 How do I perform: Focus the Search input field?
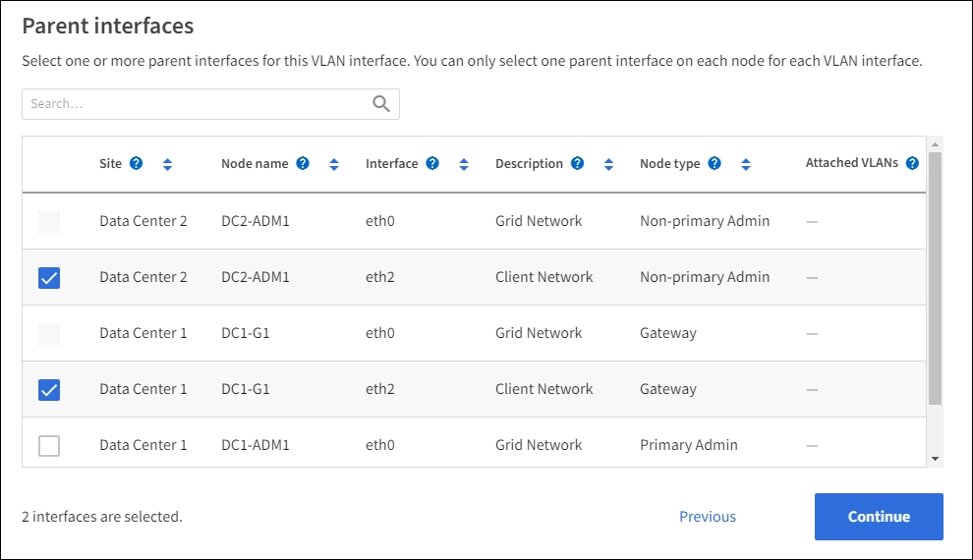coord(197,104)
